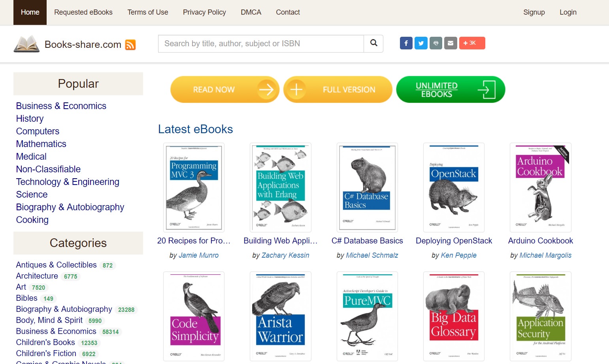This screenshot has width=609, height=364.
Task: Click the Books-share.com open book logo
Action: pos(26,44)
